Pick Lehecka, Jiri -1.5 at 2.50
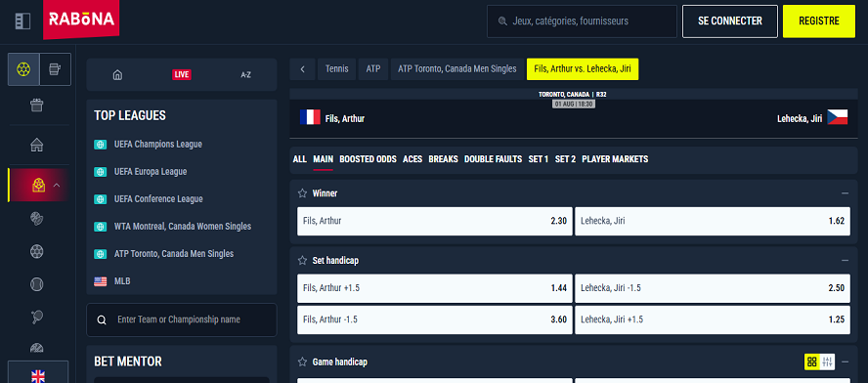The height and width of the screenshot is (383, 868). click(x=713, y=288)
